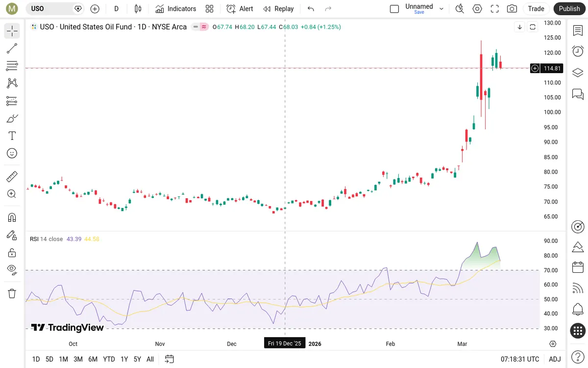Take a chart snapshot with camera
Image resolution: width=588 pixels, height=368 pixels.
click(512, 9)
